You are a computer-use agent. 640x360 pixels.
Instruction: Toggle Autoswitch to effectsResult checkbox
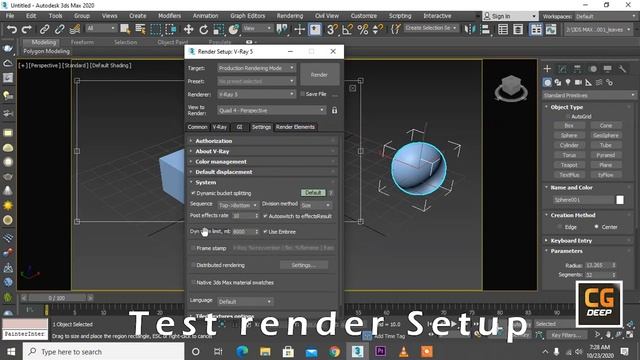pyautogui.click(x=265, y=216)
